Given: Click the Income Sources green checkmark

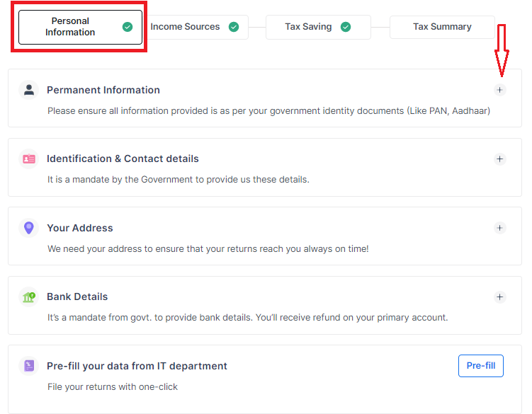Looking at the screenshot, I should [234, 27].
